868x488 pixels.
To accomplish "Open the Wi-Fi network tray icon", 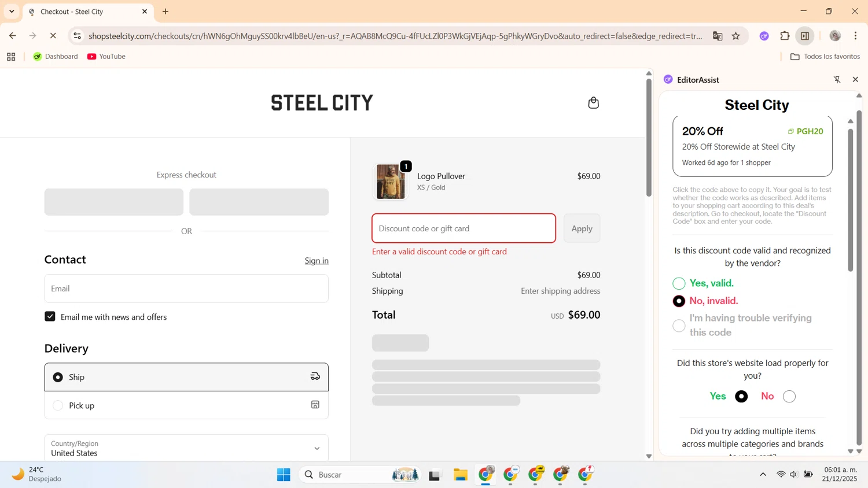I will coord(781,475).
